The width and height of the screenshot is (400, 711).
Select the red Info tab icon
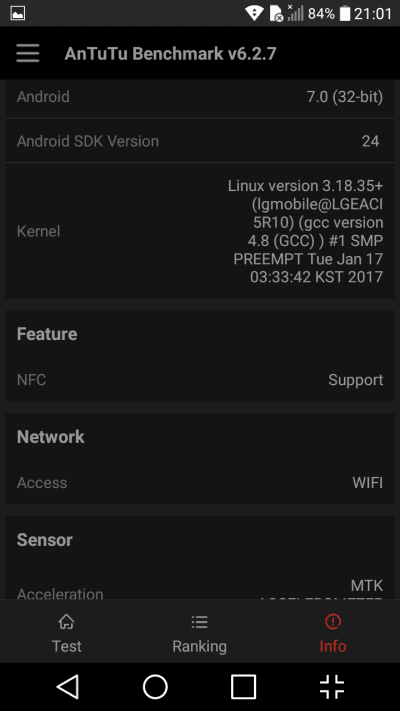[333, 621]
